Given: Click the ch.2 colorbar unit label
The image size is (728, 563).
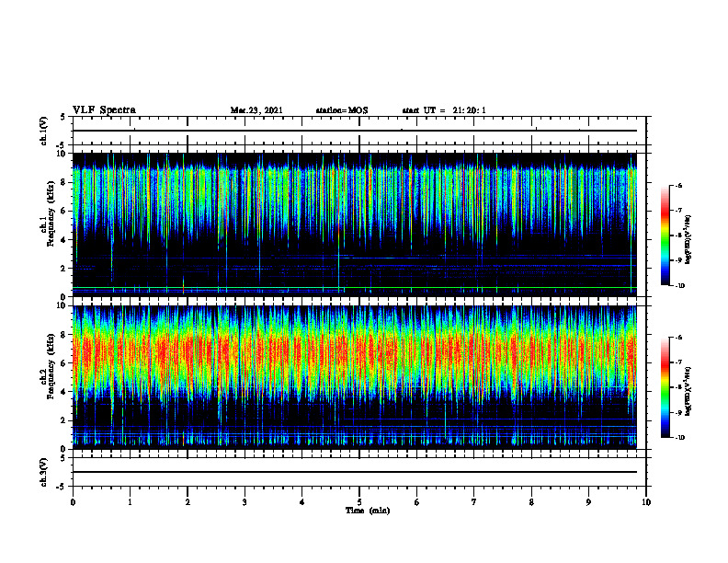Looking at the screenshot, I should point(688,391).
